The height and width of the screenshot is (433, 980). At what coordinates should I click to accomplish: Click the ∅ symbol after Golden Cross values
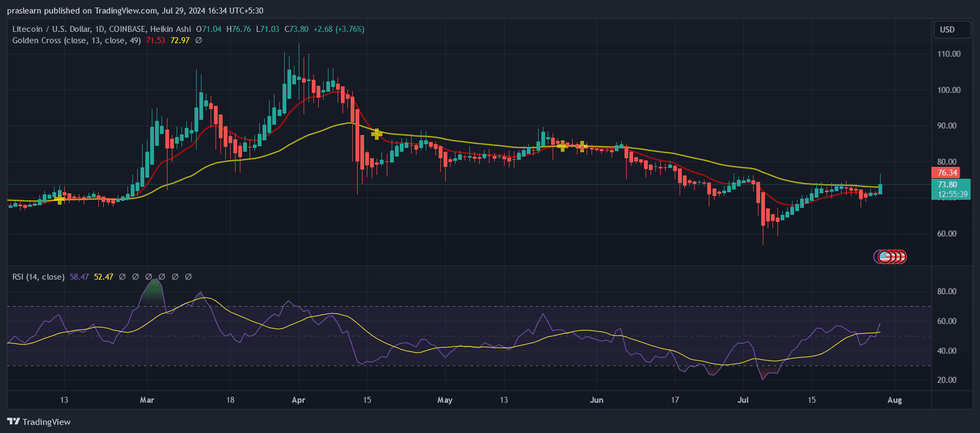[198, 40]
